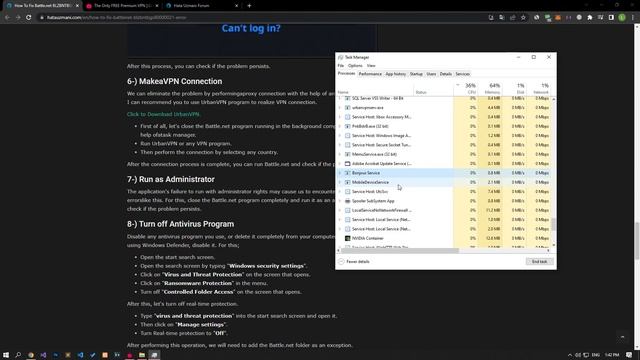Viewport: 640px width, 360px height.
Task: Select the Bonjour Service process
Action: click(x=444, y=173)
